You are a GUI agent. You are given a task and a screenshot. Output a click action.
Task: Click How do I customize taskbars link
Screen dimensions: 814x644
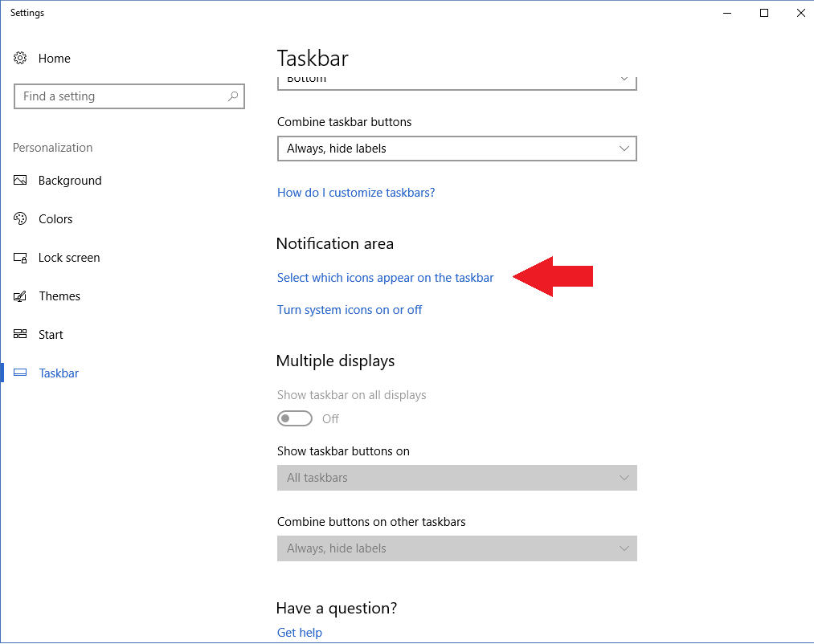coord(356,193)
